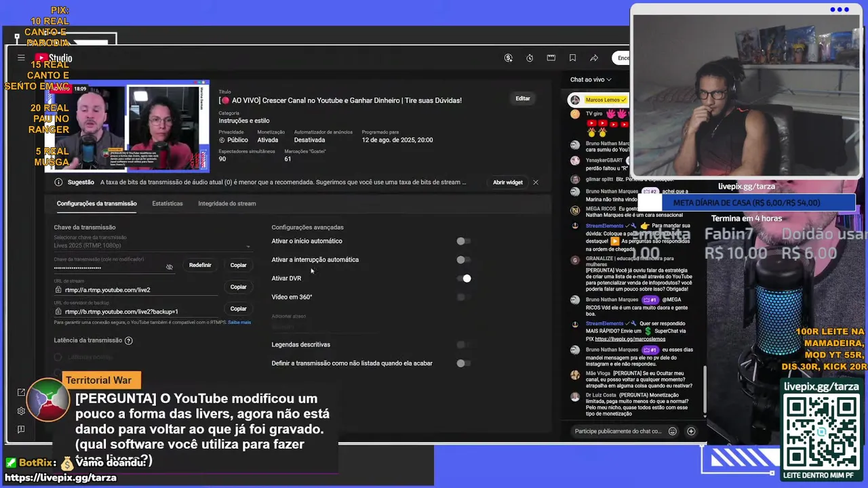The width and height of the screenshot is (868, 488).
Task: Click help icon next to Latência da transmissão
Action: pyautogui.click(x=129, y=340)
